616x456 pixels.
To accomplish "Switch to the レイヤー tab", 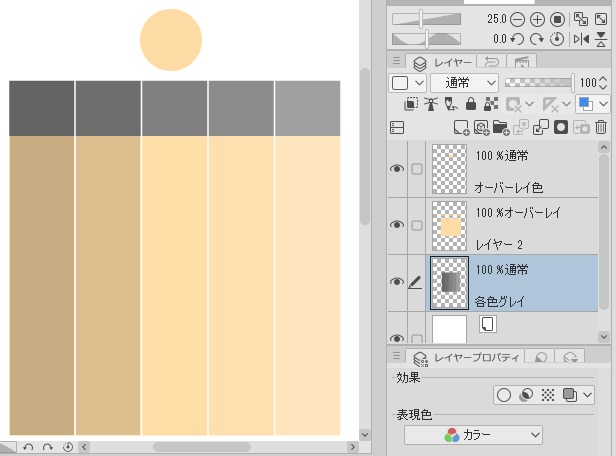I will (443, 62).
